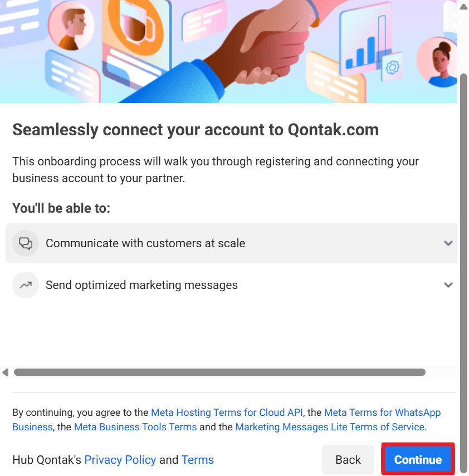Click the left arrow of horizontal scrollbar
Image resolution: width=469 pixels, height=476 pixels.
click(6, 372)
